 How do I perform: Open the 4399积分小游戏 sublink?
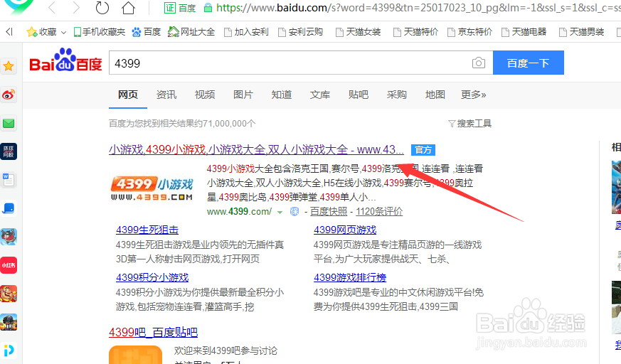click(152, 277)
